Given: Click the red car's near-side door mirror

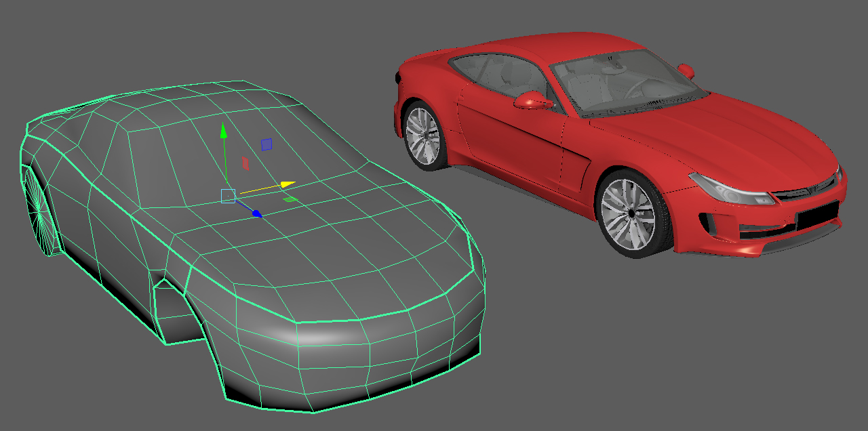Looking at the screenshot, I should click(532, 101).
